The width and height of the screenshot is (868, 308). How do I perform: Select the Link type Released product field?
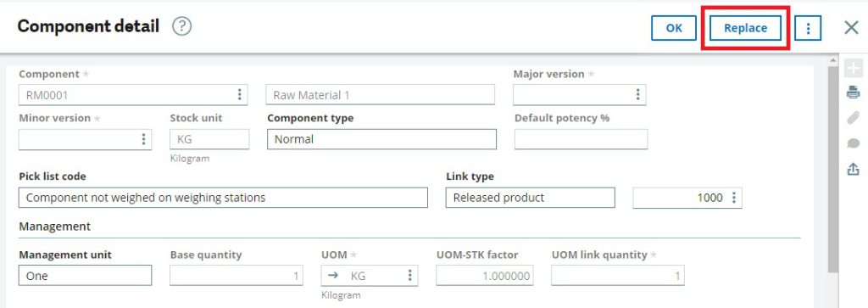(531, 198)
